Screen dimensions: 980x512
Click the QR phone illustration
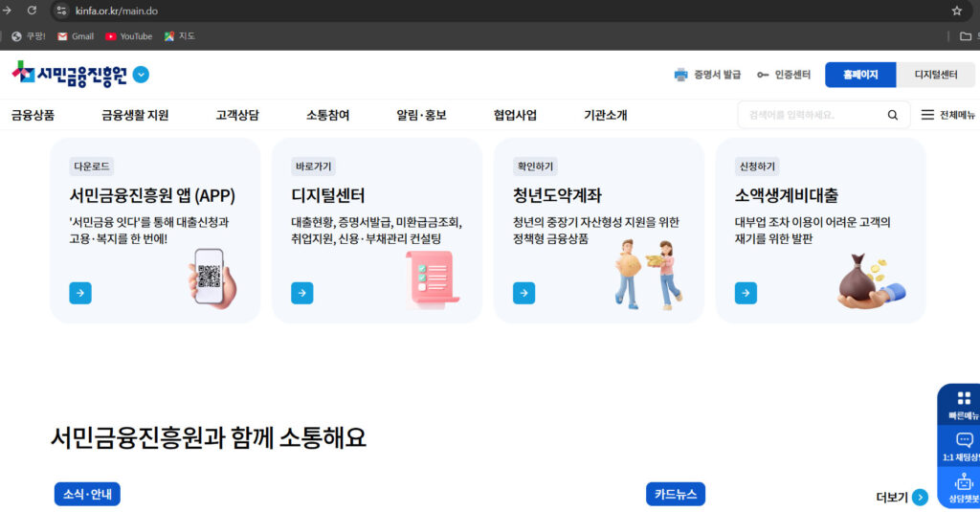pyautogui.click(x=212, y=278)
